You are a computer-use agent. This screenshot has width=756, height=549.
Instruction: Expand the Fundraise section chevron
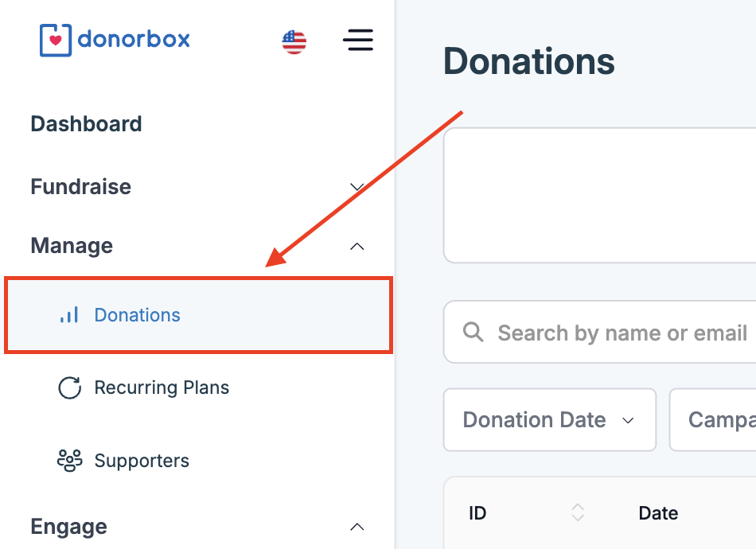(x=357, y=187)
